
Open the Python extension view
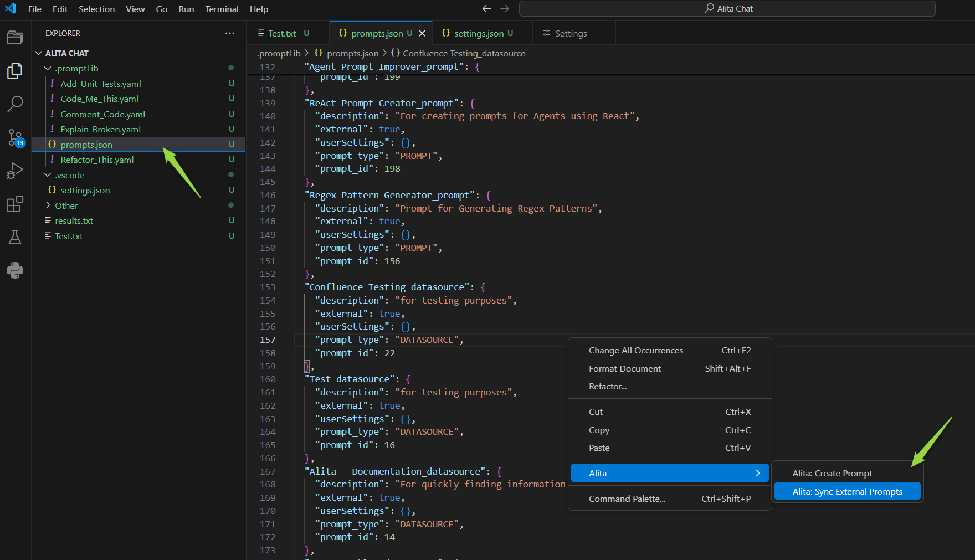click(x=15, y=270)
